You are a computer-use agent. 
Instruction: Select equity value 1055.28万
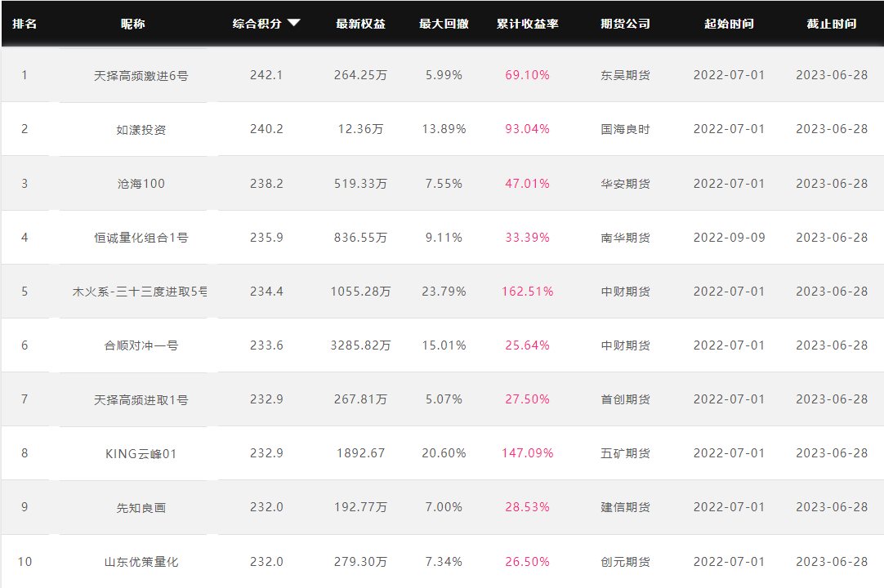point(361,292)
